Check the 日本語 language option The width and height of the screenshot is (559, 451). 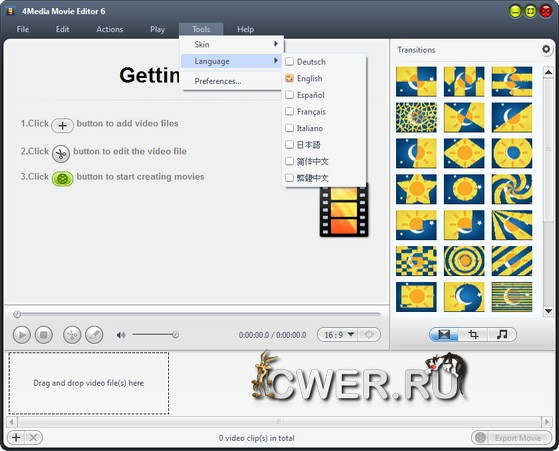289,144
